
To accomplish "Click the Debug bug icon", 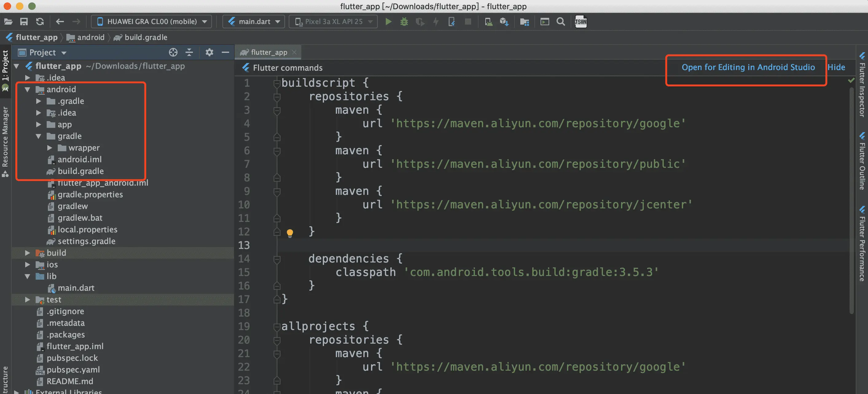I will [404, 22].
